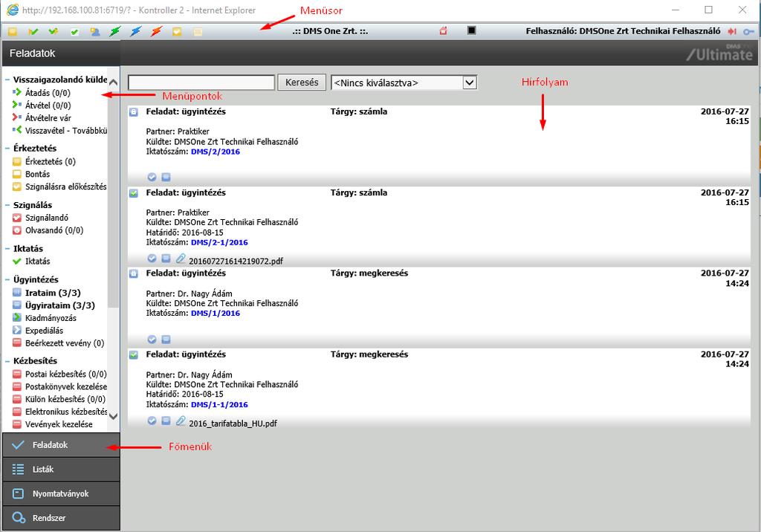Click blue check icon under DMS/1/2016 entry
Viewport: 761px width, 532px height.
(x=152, y=340)
